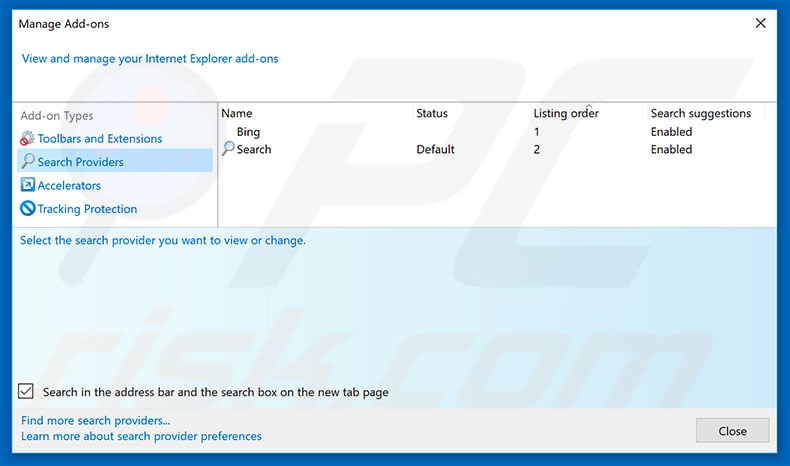Click the magnifier icon beside Search provider
Image resolution: width=790 pixels, height=466 pixels.
click(228, 148)
